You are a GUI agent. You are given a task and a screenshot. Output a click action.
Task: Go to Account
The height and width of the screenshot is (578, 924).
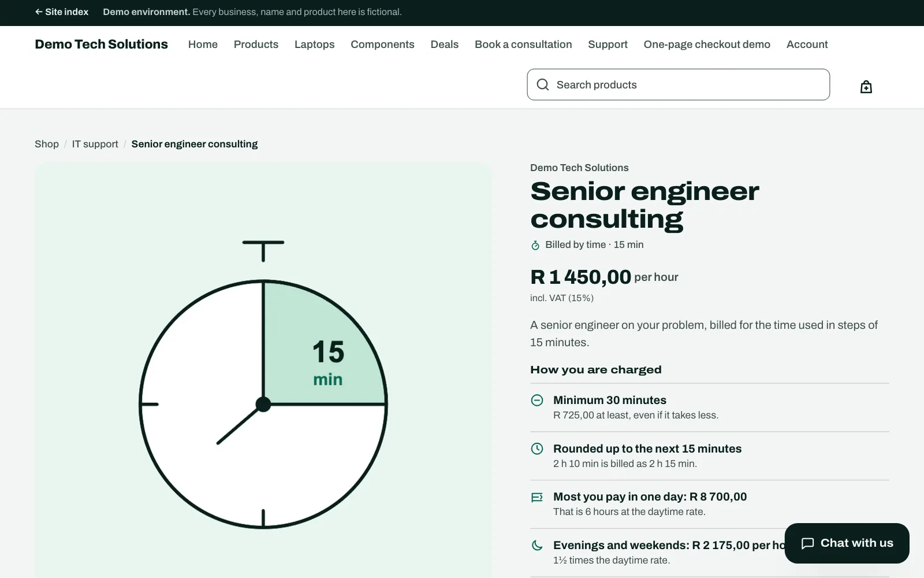(807, 45)
